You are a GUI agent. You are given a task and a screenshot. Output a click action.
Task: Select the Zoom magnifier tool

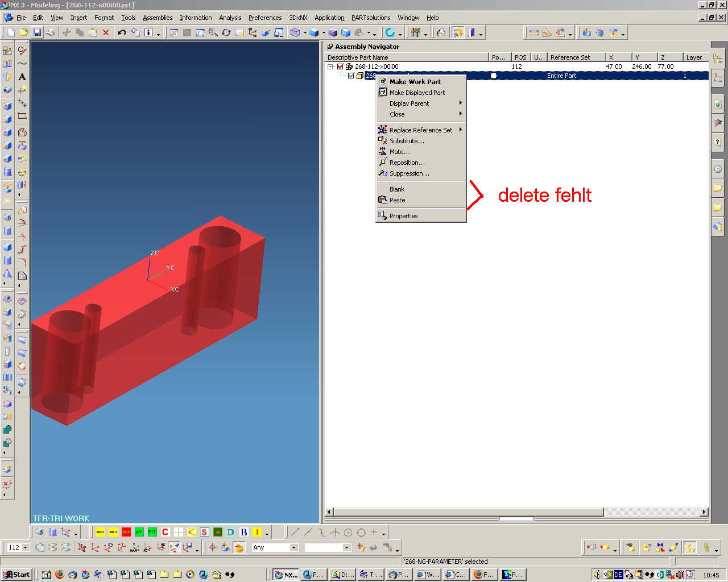pyautogui.click(x=213, y=33)
